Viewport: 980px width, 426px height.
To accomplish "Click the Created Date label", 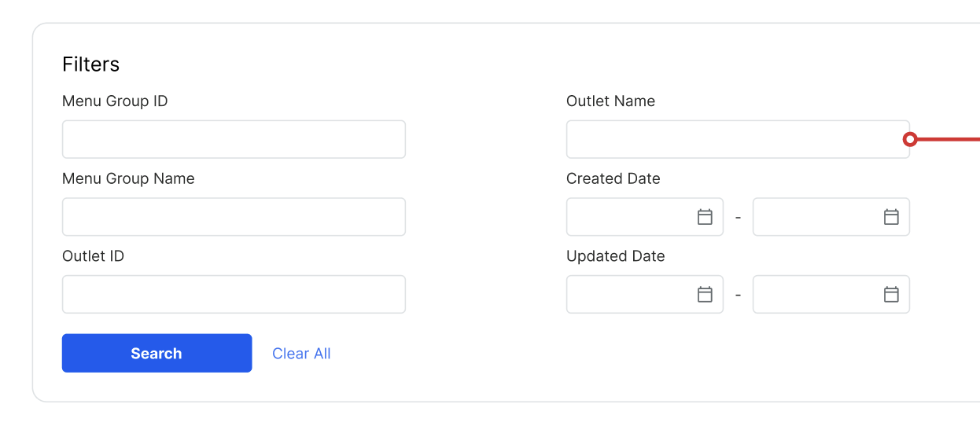I will [613, 179].
